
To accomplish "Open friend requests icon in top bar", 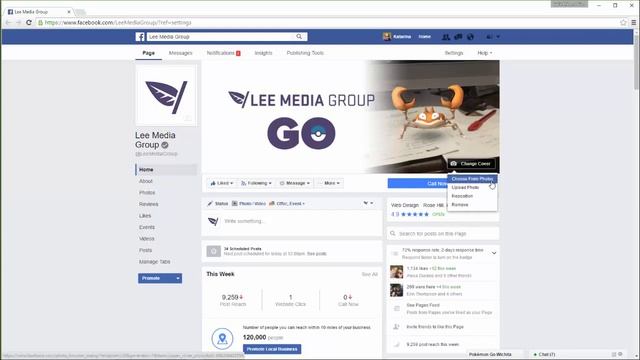I will 446,37.
